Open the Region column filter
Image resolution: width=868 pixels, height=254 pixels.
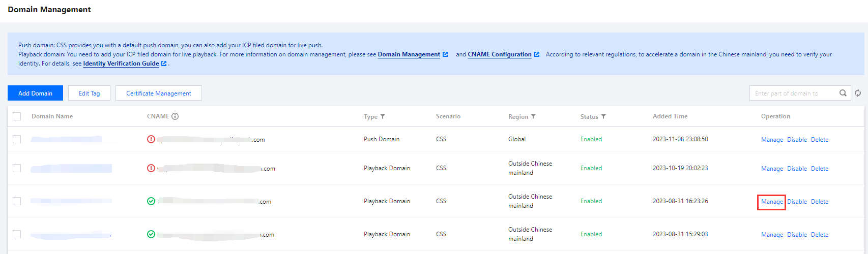click(533, 116)
